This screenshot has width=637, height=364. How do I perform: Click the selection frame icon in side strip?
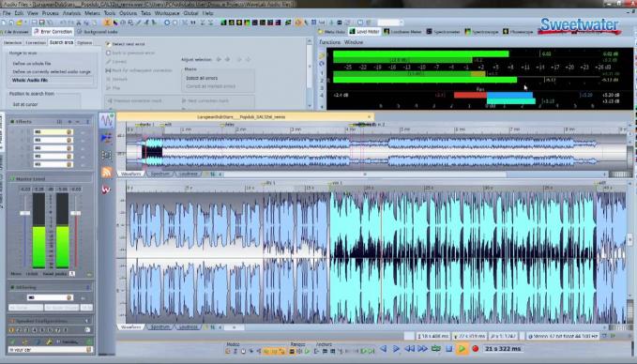click(x=107, y=155)
